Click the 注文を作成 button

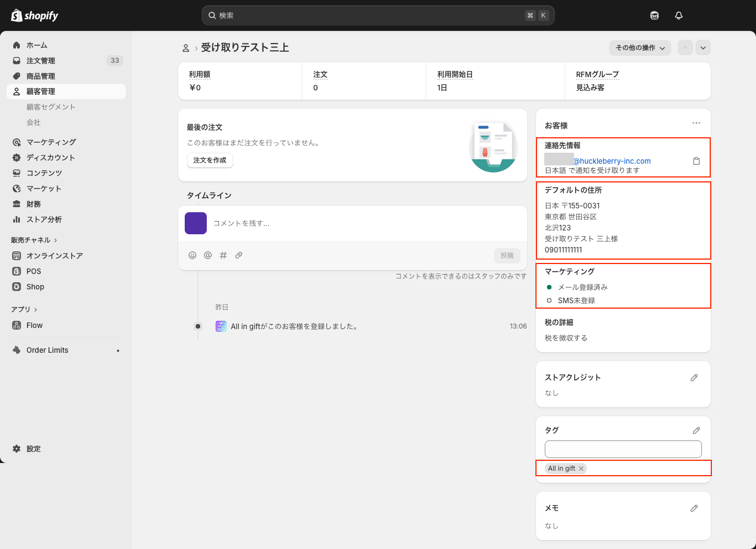coord(210,160)
